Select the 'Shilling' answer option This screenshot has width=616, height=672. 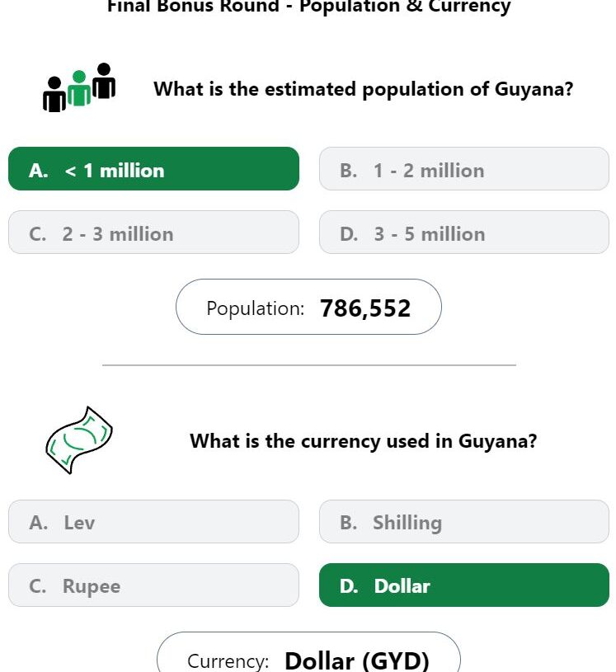pyautogui.click(x=463, y=521)
